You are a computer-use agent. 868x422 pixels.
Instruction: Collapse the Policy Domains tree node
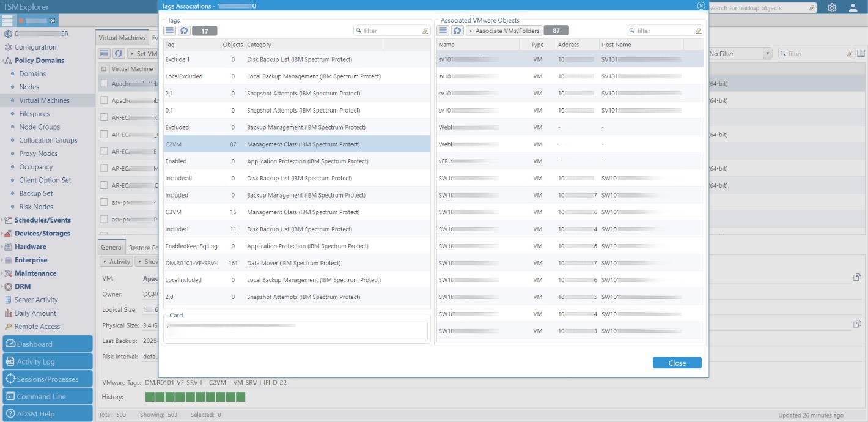(2, 61)
